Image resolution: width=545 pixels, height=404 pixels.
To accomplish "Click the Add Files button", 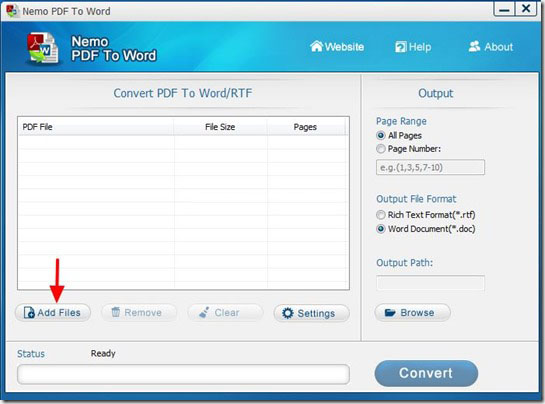I will click(x=53, y=313).
